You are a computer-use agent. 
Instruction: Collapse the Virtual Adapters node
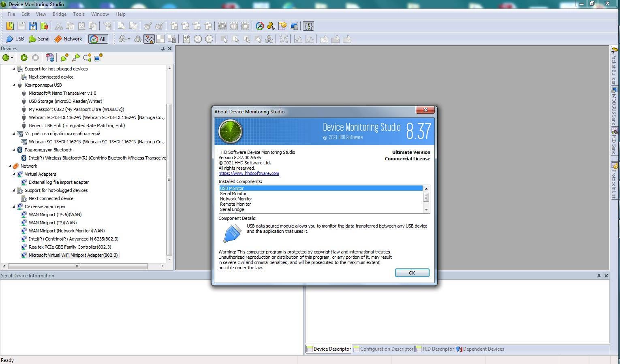click(14, 174)
